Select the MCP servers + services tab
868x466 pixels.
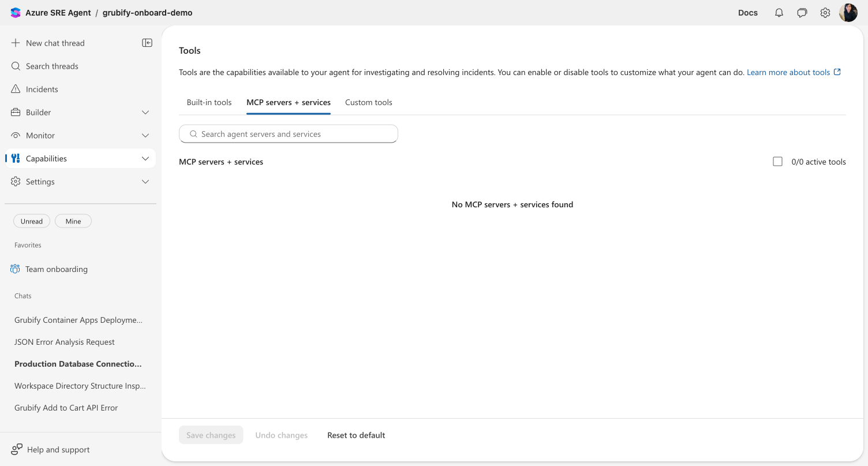(x=289, y=102)
